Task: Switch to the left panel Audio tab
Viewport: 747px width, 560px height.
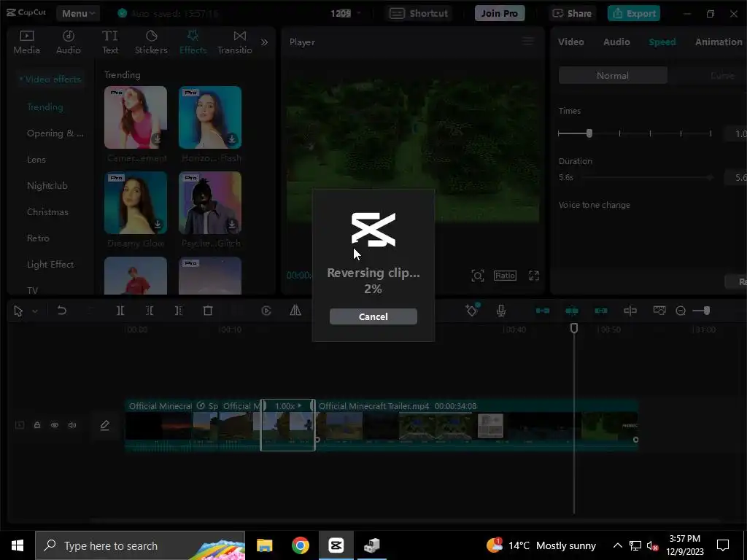Action: (68, 42)
